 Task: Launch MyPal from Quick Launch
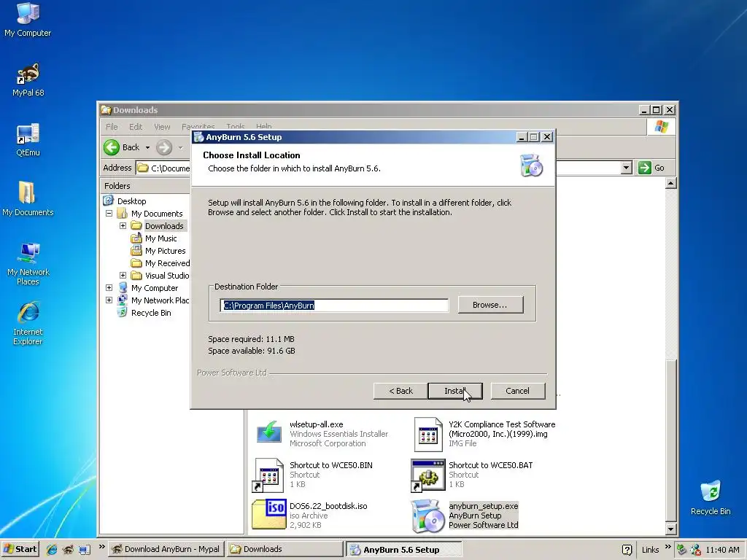click(x=68, y=550)
